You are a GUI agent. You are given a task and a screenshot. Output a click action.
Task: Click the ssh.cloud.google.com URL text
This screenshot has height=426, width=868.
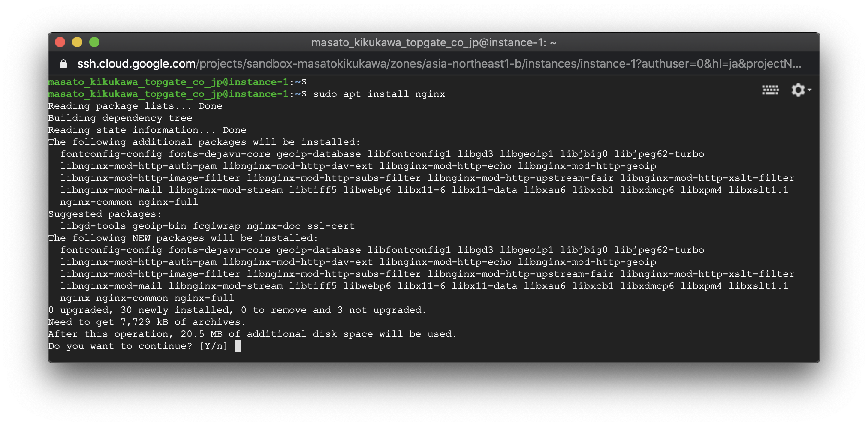[x=136, y=64]
